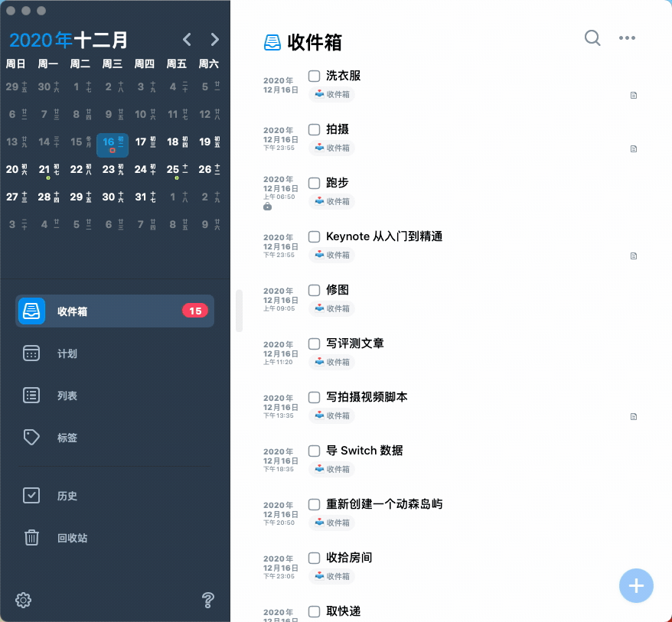Tick the Keynote 从入门到精通 checkbox
The image size is (672, 622).
pos(314,237)
